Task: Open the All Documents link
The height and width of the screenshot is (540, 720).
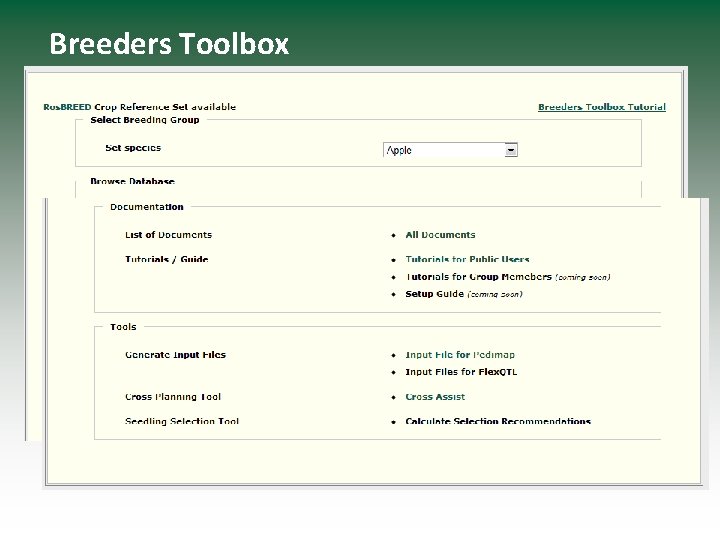Action: (440, 235)
